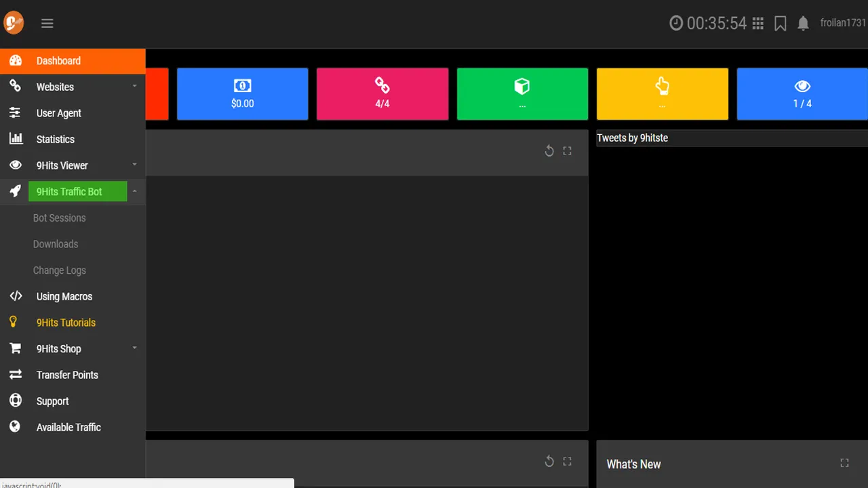Click the Websites link icon

click(15, 86)
